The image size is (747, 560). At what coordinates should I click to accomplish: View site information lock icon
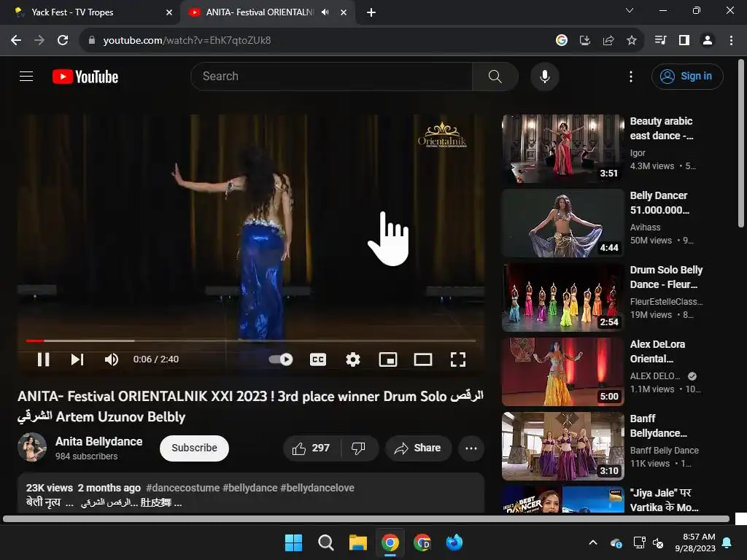point(91,41)
